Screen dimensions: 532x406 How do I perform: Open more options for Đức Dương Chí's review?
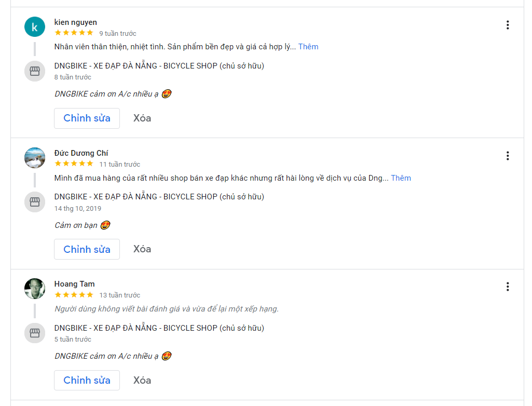click(x=508, y=156)
